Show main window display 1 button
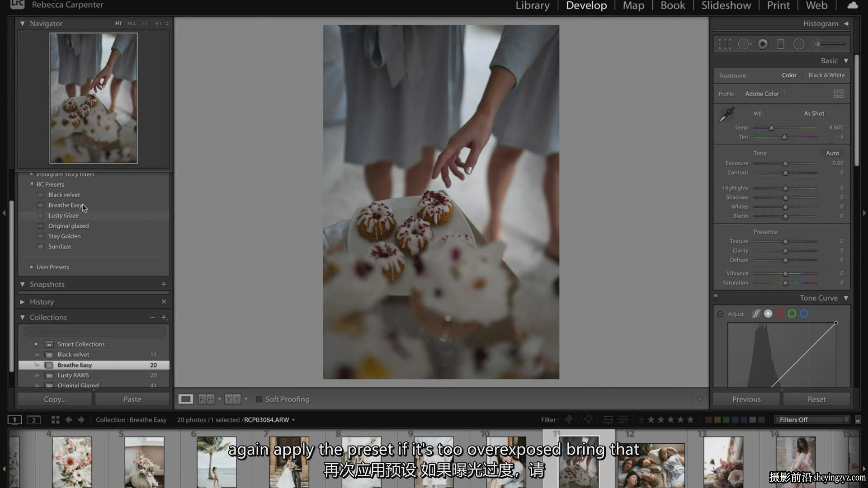Screen dimensions: 868x488 click(x=14, y=420)
